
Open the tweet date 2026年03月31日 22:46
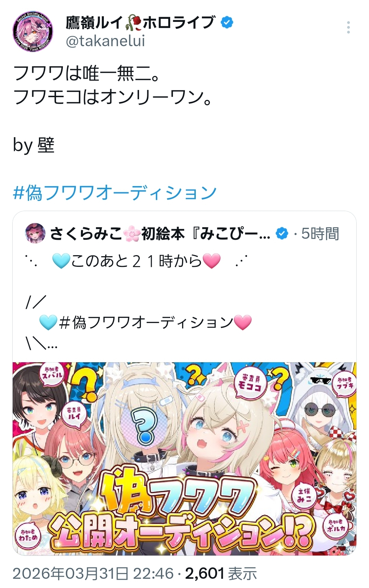click(x=93, y=574)
